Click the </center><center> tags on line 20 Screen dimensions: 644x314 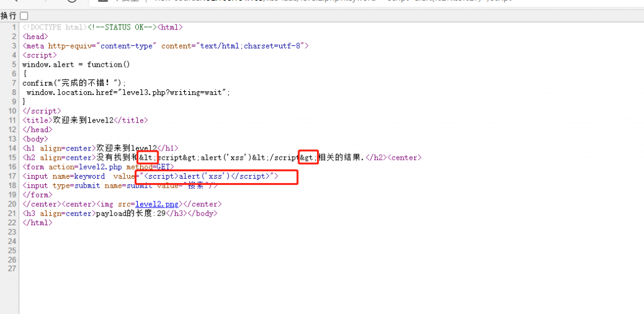[x=58, y=204]
